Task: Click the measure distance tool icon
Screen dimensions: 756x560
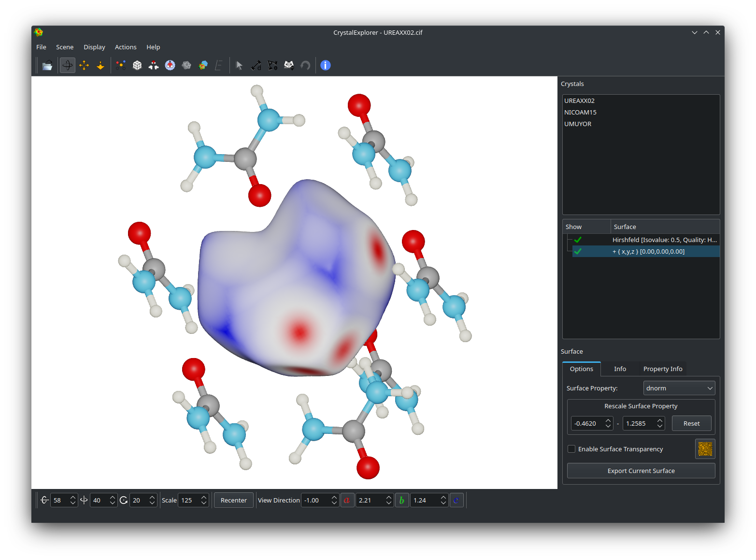Action: (256, 66)
